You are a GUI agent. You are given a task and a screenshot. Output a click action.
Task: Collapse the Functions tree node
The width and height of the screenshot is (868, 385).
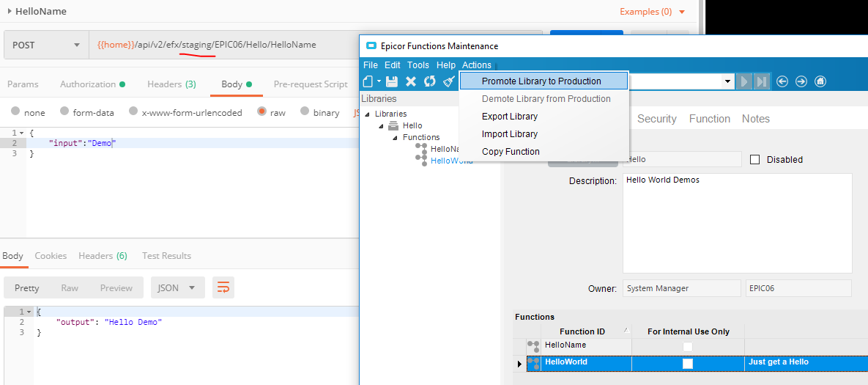click(x=396, y=137)
